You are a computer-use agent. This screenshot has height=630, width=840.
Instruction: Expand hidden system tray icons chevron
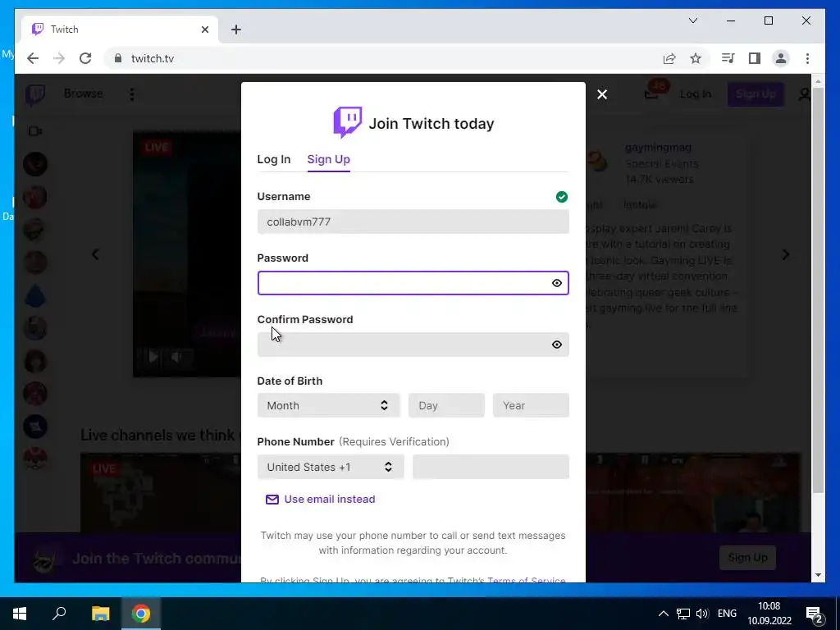point(663,614)
